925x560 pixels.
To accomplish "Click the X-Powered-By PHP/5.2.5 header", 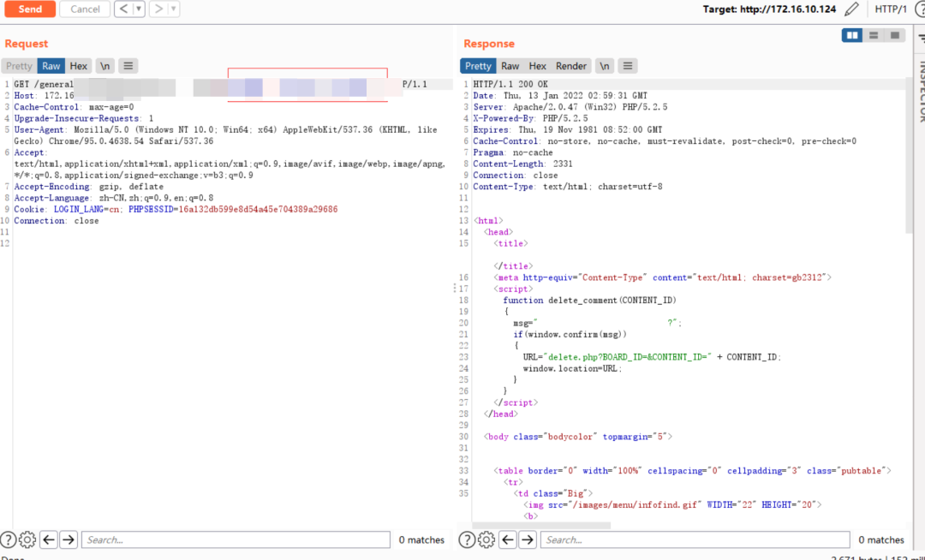I will (530, 118).
